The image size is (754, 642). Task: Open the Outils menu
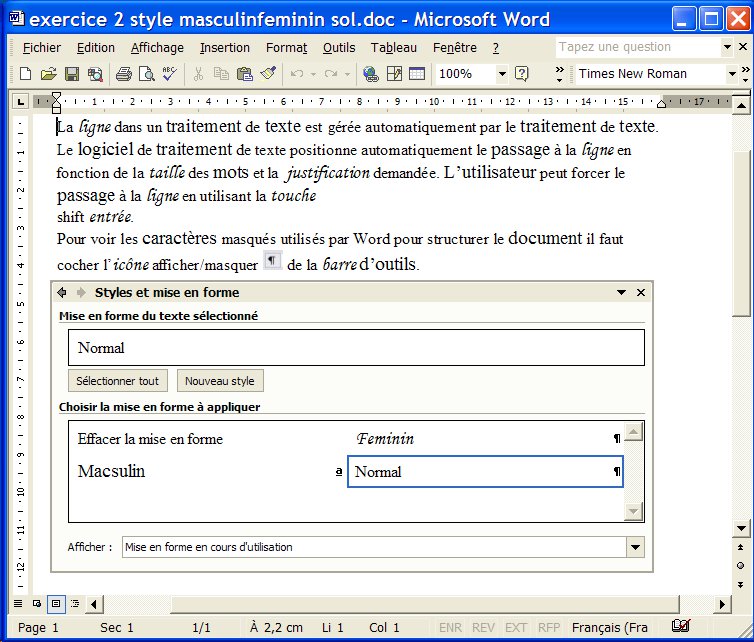[339, 48]
